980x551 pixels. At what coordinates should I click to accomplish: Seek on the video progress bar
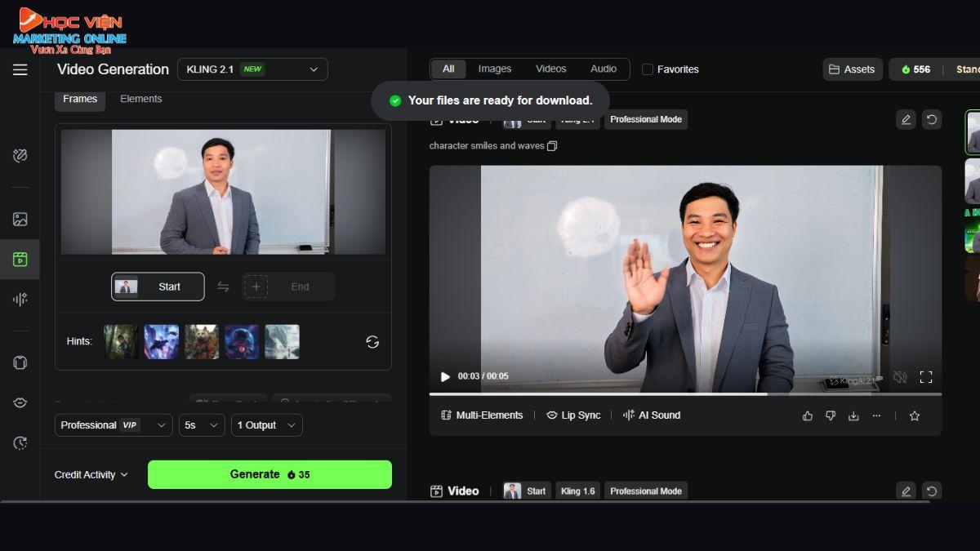tap(685, 394)
